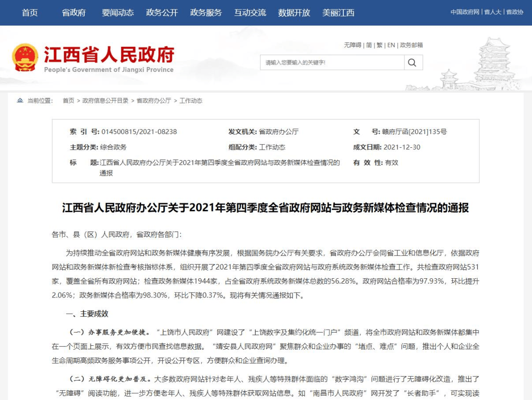The height and width of the screenshot is (400, 532).
Task: Follow the 省政协 link
Action: point(515,12)
